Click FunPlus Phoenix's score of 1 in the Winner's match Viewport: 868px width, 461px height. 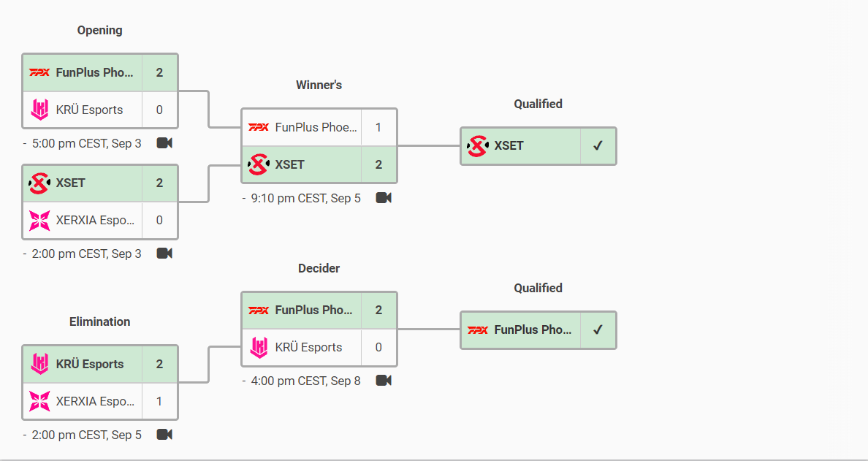pos(378,127)
